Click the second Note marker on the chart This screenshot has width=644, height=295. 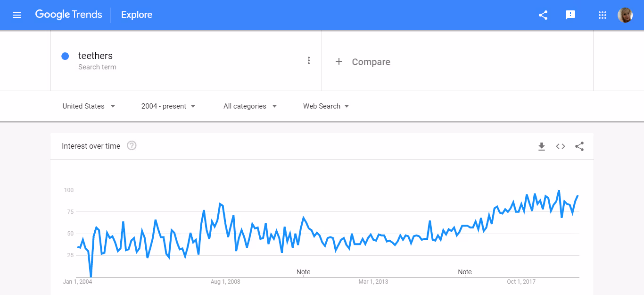click(465, 272)
